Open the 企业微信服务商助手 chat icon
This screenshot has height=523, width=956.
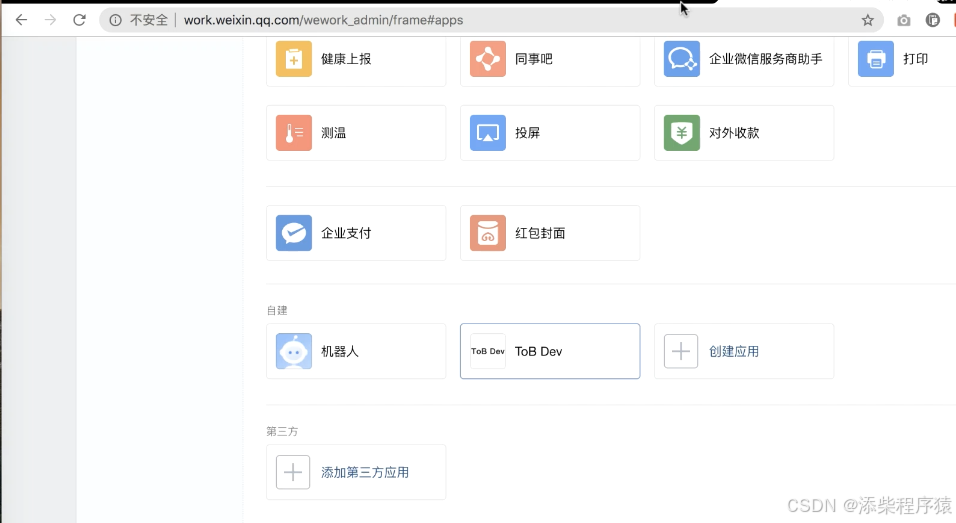tap(682, 59)
